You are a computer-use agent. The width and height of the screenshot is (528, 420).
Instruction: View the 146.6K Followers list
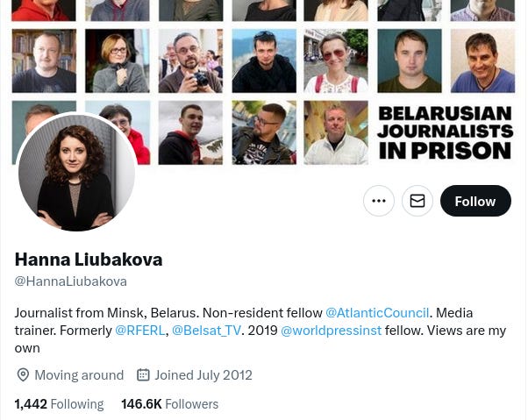tap(170, 404)
